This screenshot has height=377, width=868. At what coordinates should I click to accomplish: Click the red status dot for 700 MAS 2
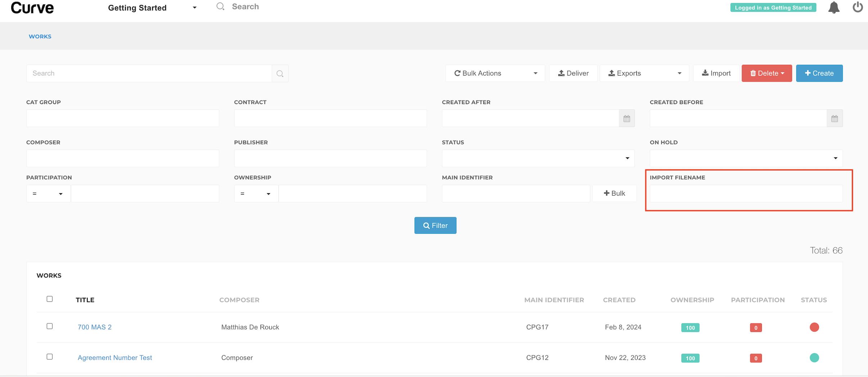(814, 327)
